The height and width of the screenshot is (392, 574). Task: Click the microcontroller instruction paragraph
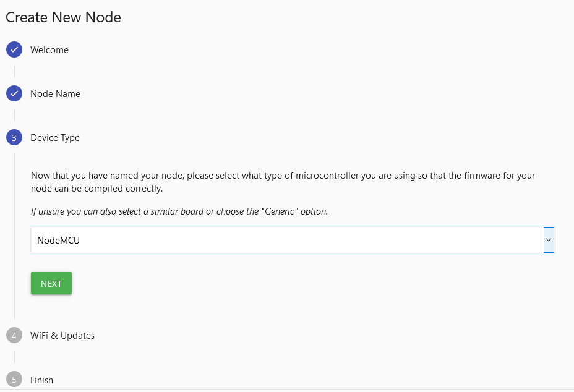pos(283,182)
